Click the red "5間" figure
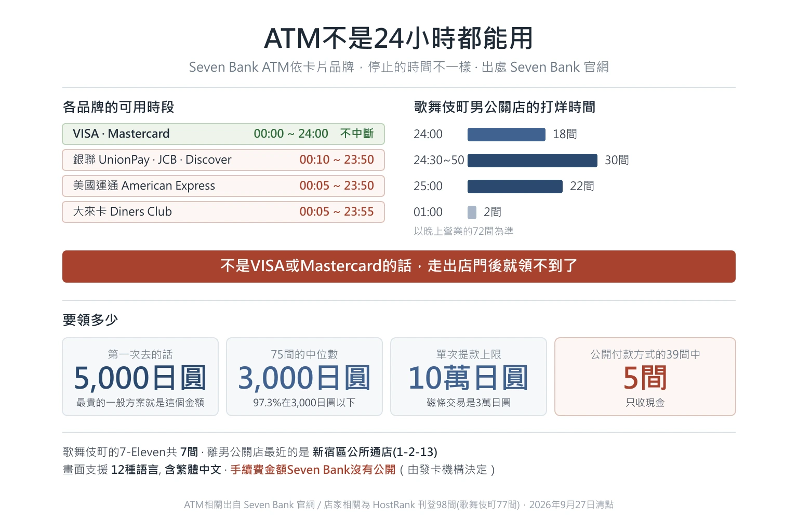The width and height of the screenshot is (798, 532). pos(645,378)
